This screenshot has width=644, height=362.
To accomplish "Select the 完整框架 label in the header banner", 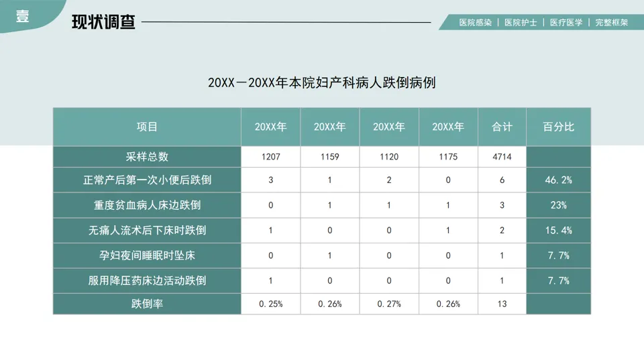I will coord(612,23).
